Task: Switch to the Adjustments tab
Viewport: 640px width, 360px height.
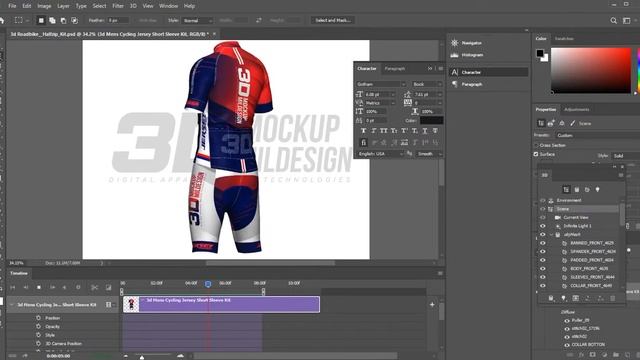Action: [576, 109]
